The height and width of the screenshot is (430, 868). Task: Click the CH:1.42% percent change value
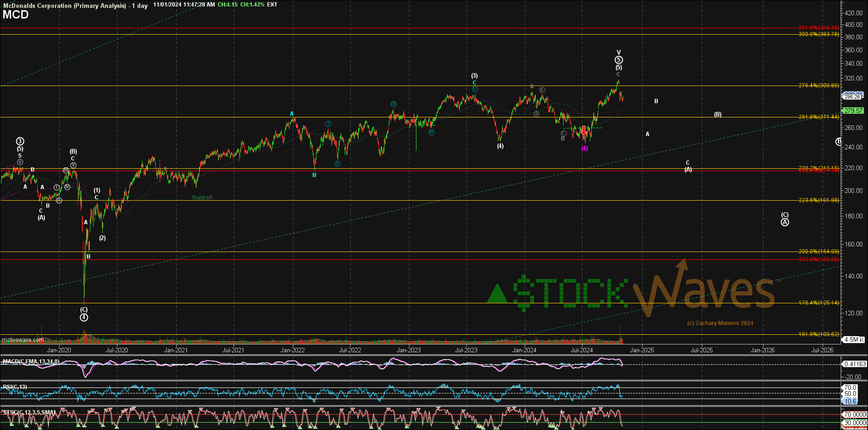252,5
